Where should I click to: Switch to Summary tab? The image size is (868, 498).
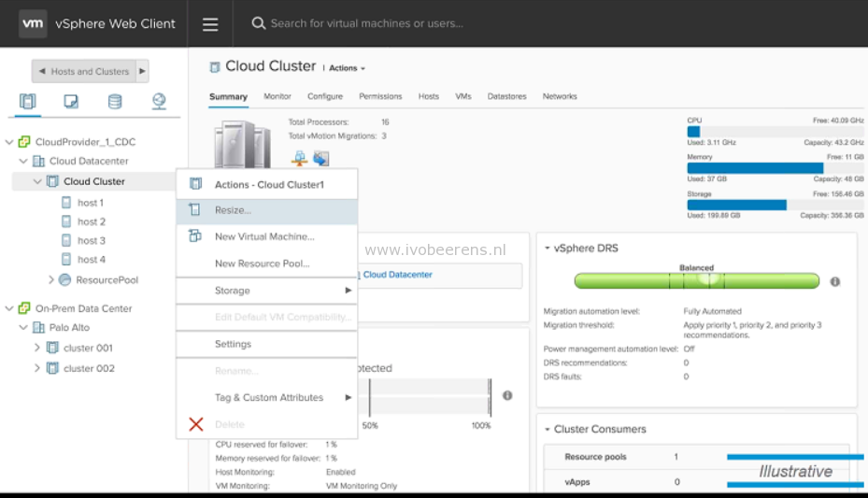228,97
